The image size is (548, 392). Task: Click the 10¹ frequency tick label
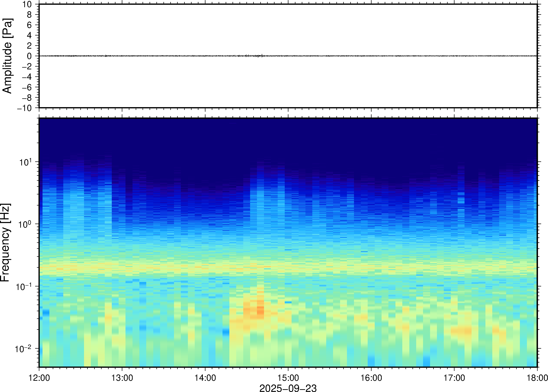[25, 162]
